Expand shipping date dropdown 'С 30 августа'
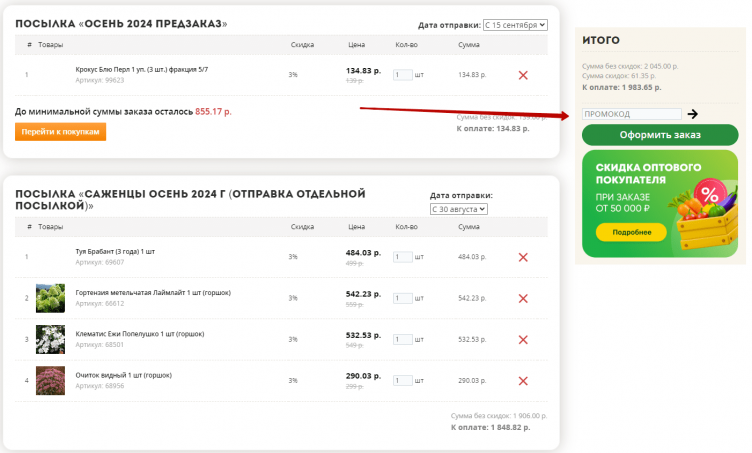This screenshot has width=752, height=453. [x=458, y=209]
